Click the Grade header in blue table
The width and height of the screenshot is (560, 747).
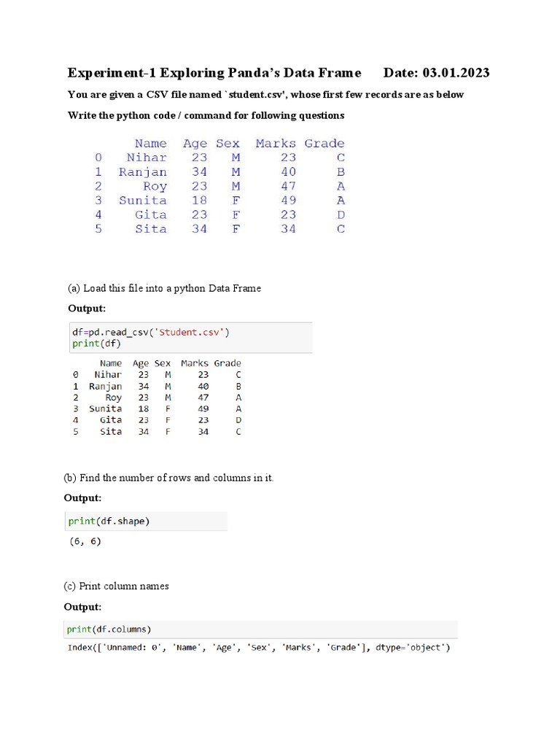(324, 144)
